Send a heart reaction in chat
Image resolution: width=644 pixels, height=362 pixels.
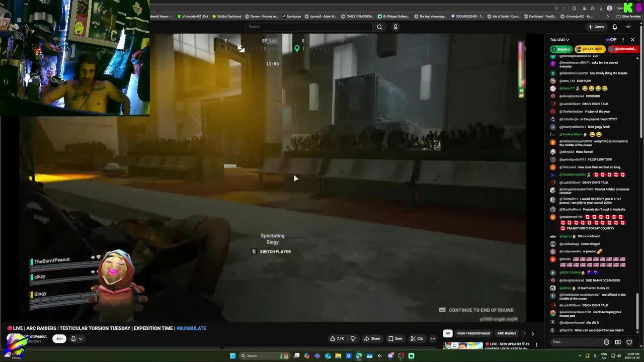(629, 342)
